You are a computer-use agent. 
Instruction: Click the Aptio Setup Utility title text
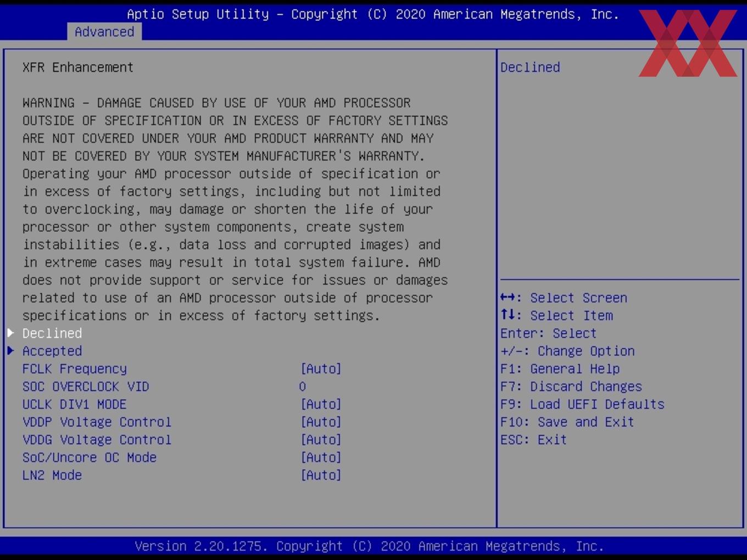(373, 14)
